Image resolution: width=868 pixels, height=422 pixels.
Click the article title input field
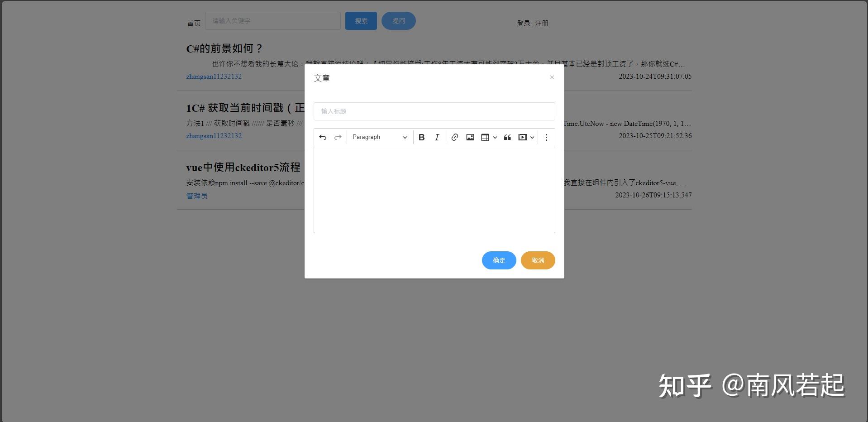(434, 111)
